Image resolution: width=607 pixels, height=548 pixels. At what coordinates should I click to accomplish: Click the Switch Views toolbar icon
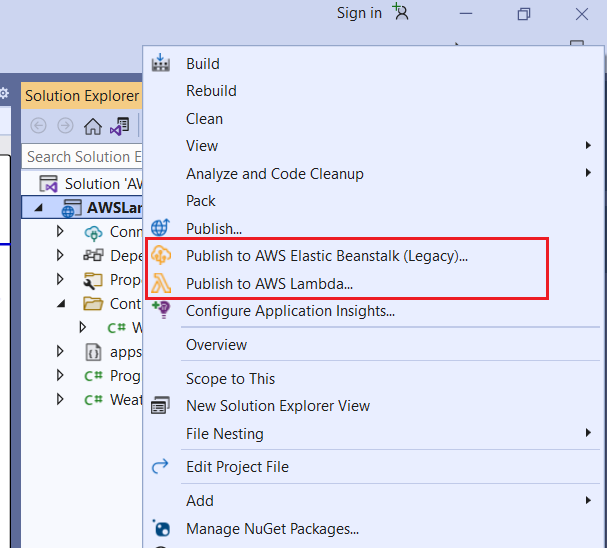(x=120, y=126)
